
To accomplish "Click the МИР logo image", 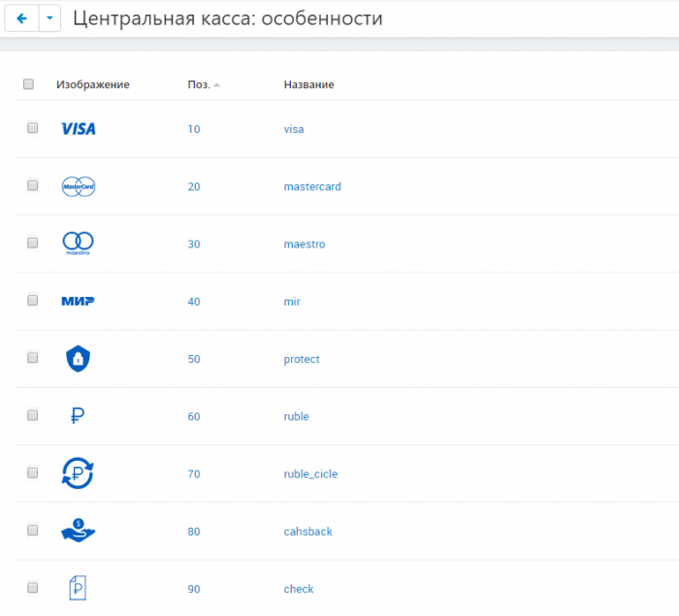I will [78, 301].
